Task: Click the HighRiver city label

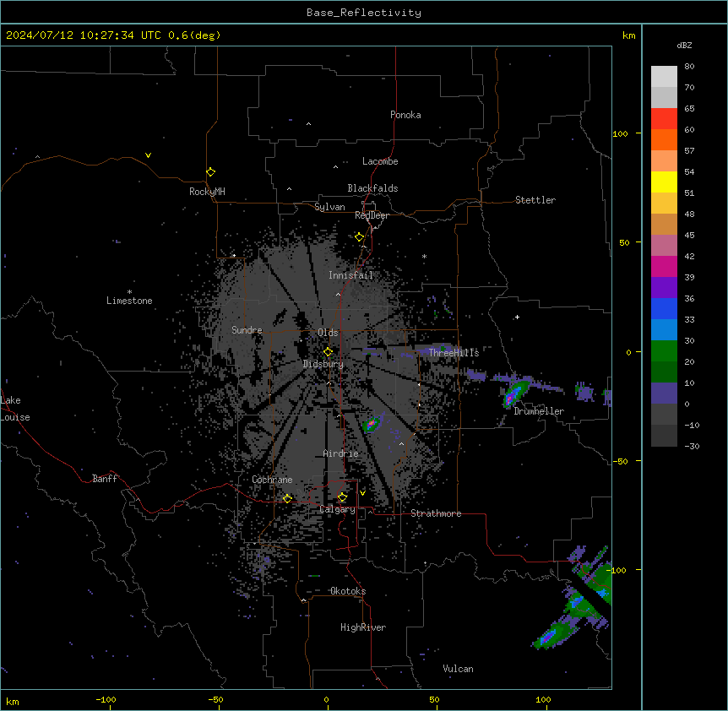Action: [x=363, y=627]
